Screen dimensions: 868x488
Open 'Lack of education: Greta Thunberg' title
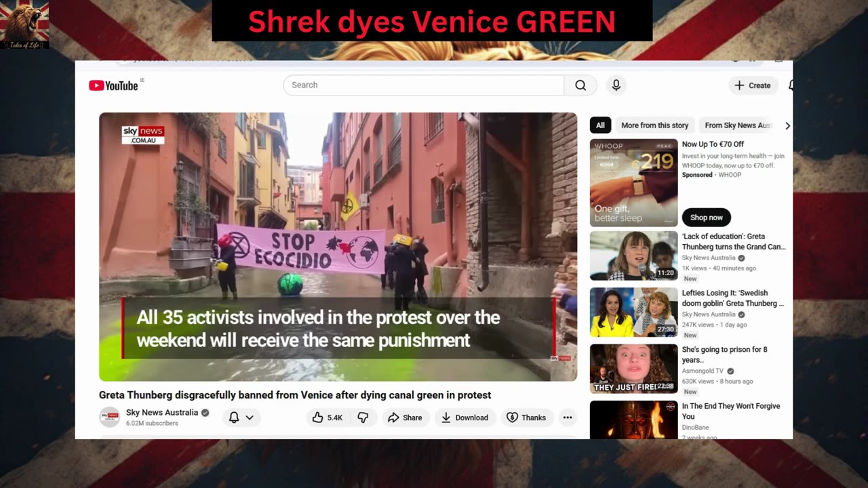click(734, 242)
